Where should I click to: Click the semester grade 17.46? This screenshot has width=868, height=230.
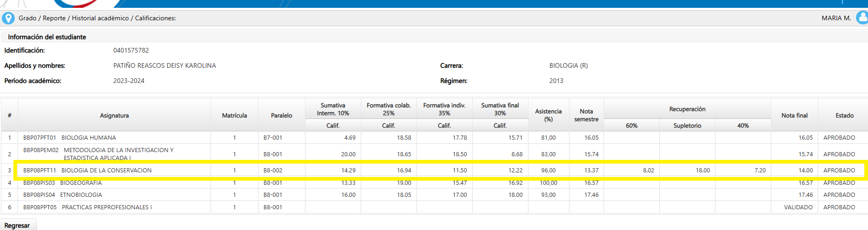coord(591,195)
